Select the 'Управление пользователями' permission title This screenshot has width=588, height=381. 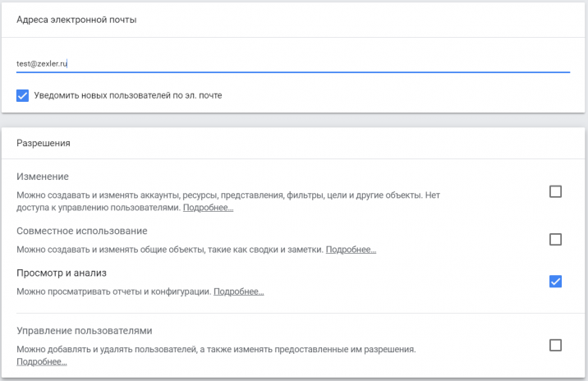coord(85,331)
